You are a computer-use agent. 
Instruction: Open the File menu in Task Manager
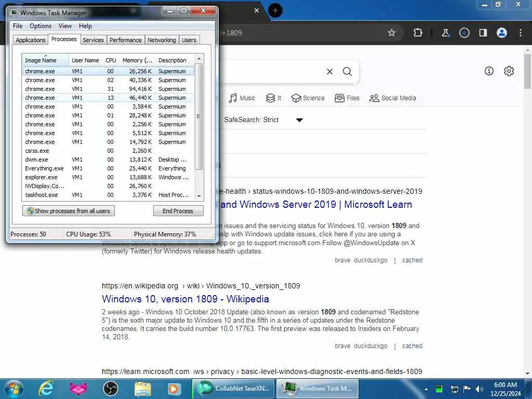[x=18, y=26]
